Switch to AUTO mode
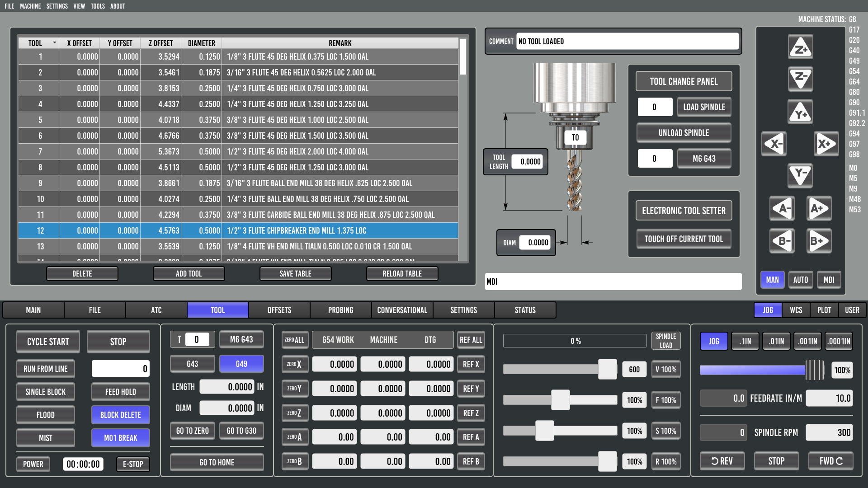868x488 pixels. click(800, 280)
